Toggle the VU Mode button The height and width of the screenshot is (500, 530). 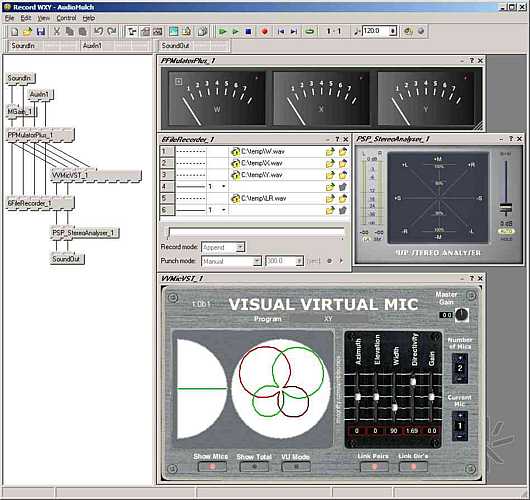296,467
